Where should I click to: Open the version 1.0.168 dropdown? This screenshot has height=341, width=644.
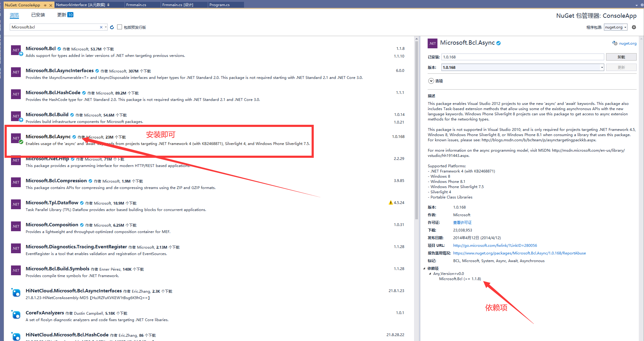601,67
